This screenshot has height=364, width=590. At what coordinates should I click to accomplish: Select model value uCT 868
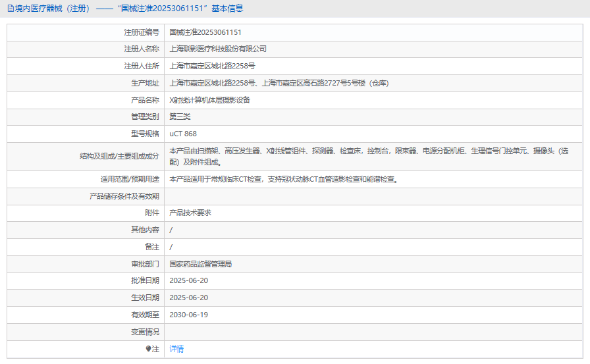tap(183, 134)
